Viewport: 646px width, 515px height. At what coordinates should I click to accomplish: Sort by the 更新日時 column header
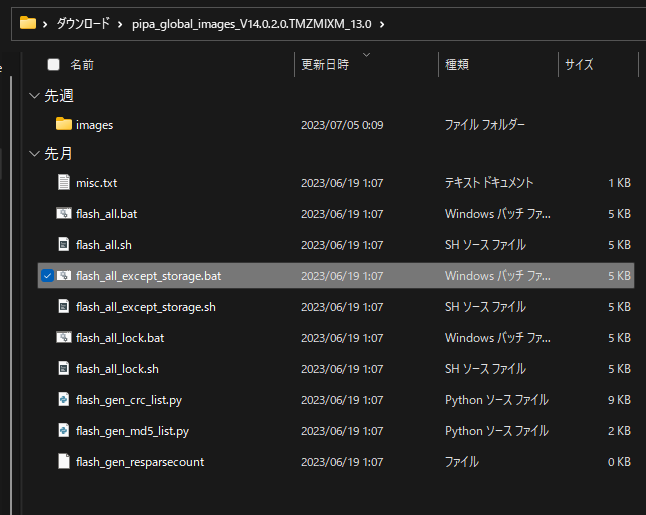tap(325, 65)
